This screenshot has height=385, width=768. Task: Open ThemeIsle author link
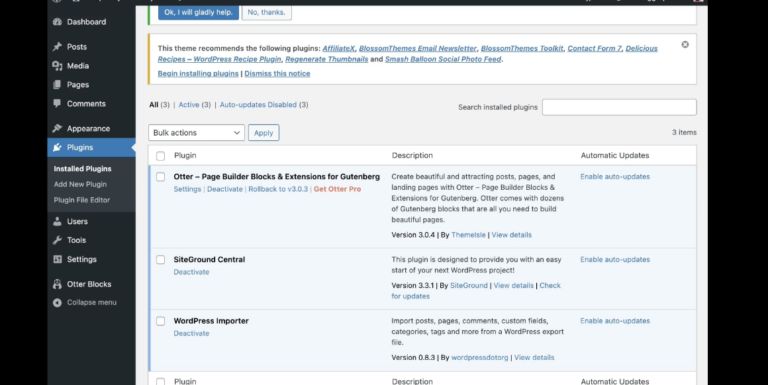tap(468, 235)
